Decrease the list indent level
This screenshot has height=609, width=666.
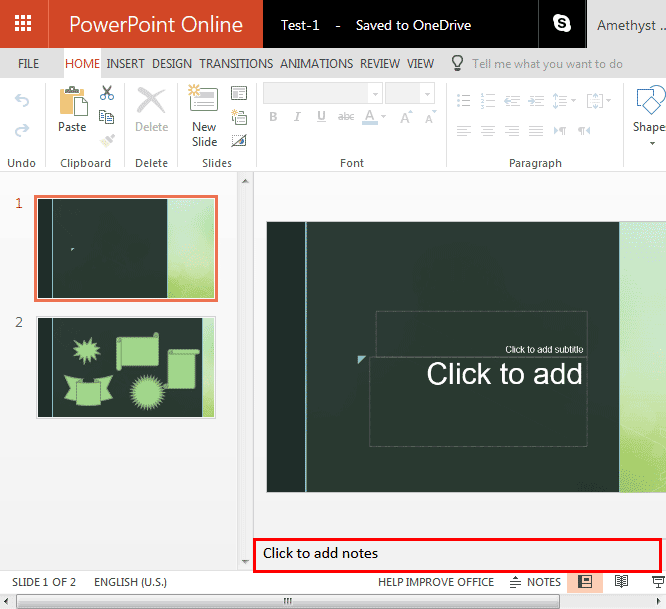pos(512,101)
